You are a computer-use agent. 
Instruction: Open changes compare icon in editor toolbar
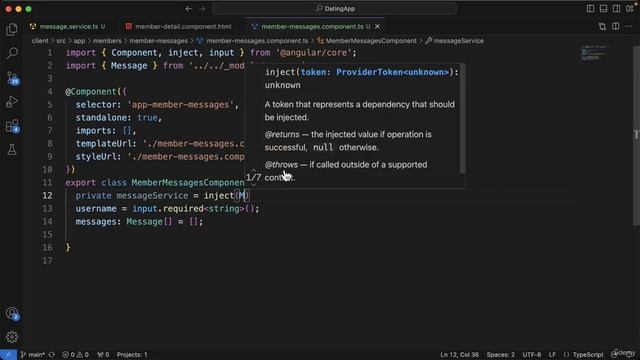(x=602, y=27)
